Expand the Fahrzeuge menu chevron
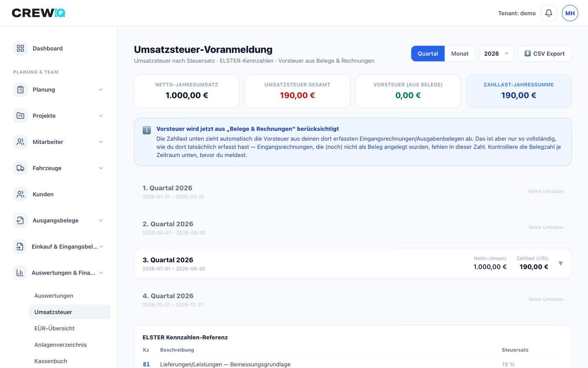Viewport: 588px width, 368px height. pyautogui.click(x=101, y=168)
